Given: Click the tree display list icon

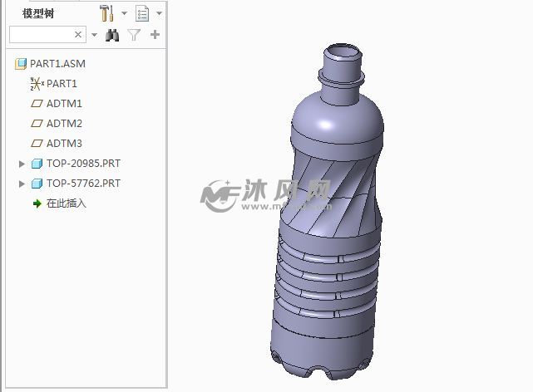Looking at the screenshot, I should (141, 13).
